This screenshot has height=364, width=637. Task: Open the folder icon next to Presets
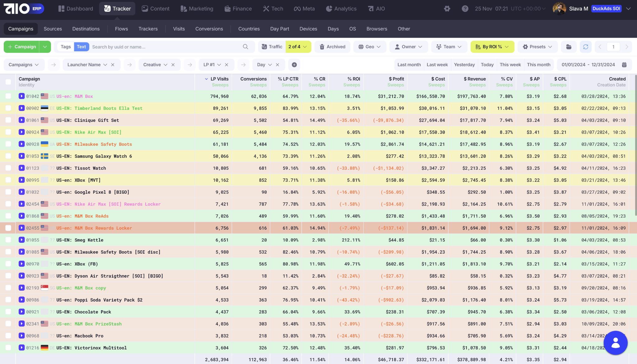pyautogui.click(x=569, y=47)
